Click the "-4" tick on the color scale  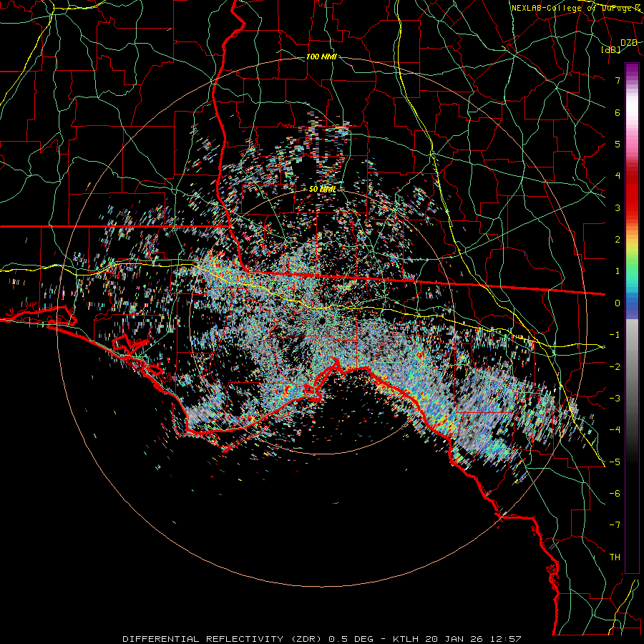pyautogui.click(x=615, y=430)
